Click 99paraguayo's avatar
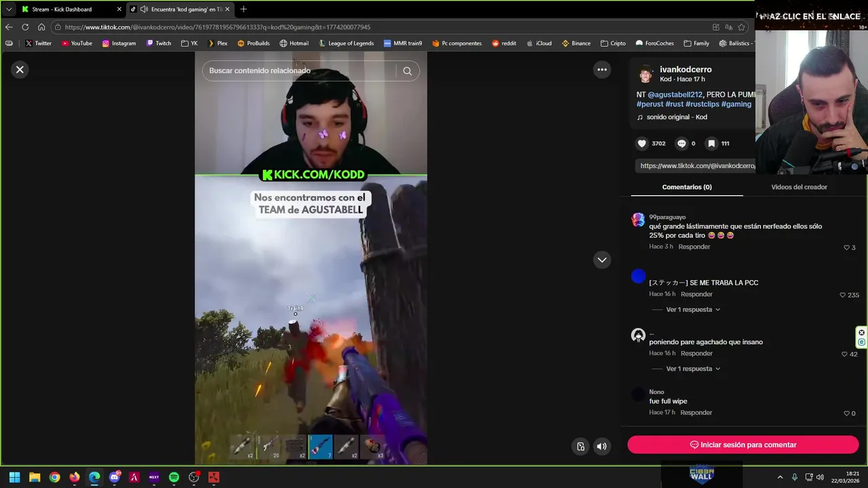Screen dimensions: 868x488 (638, 220)
